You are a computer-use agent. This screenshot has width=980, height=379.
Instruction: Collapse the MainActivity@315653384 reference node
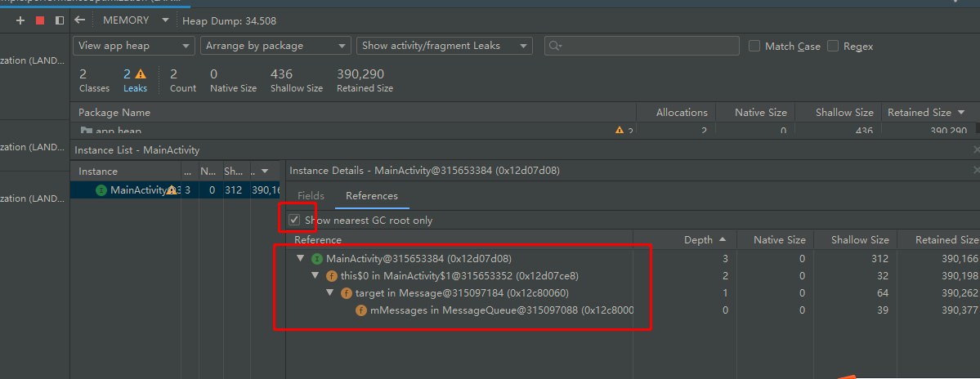[x=300, y=258]
